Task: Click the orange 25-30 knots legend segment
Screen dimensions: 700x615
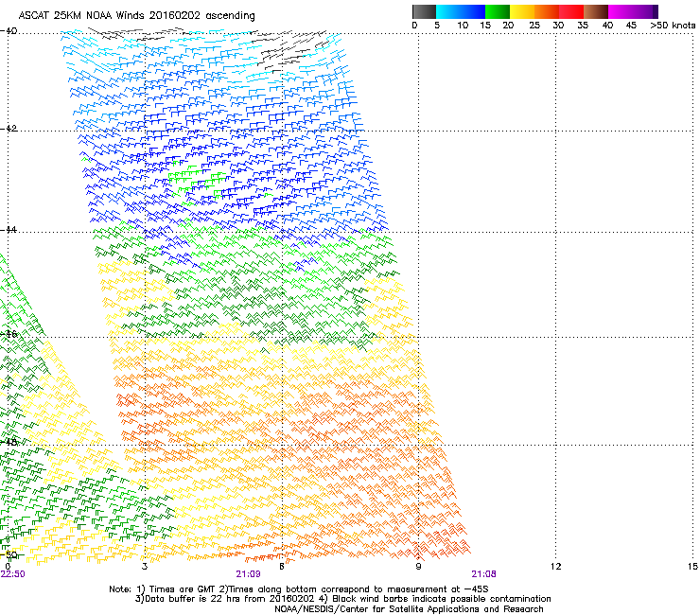Action: (547, 11)
